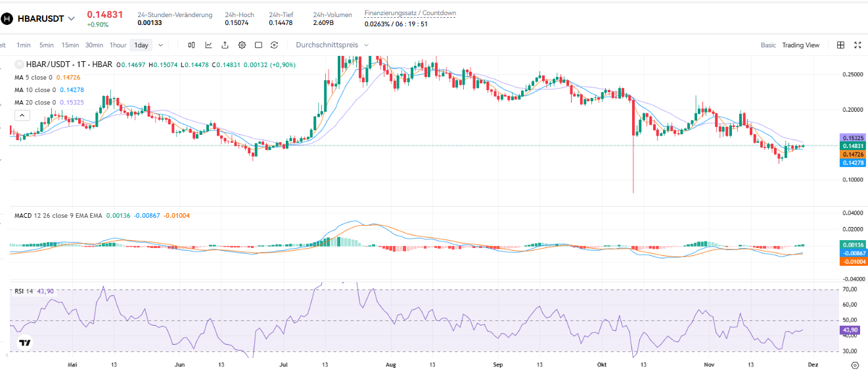The width and height of the screenshot is (868, 375).
Task: Click the rectangle screenshot icon in toolbar
Action: point(258,45)
